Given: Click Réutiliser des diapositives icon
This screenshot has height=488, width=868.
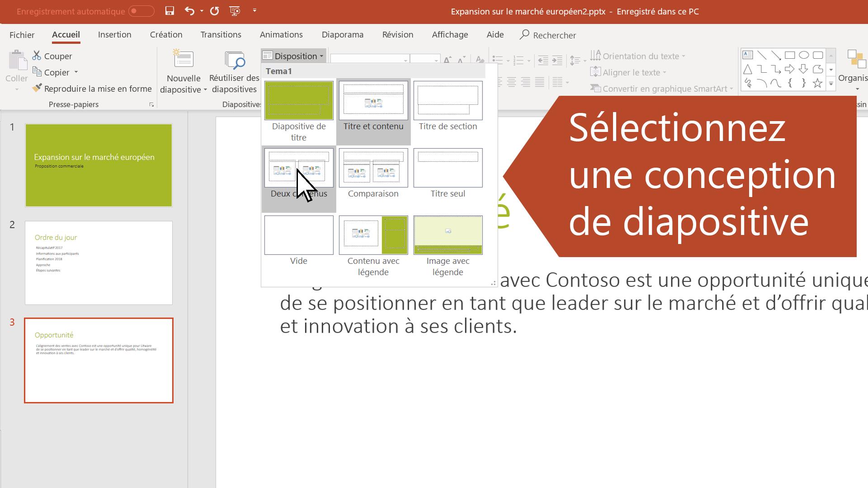Looking at the screenshot, I should pos(235,61).
